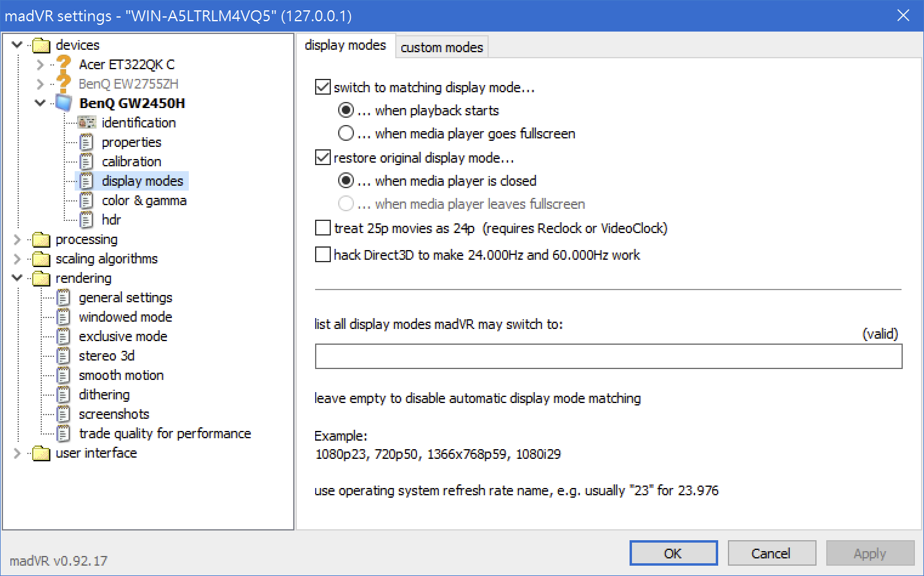The height and width of the screenshot is (576, 924).
Task: Select the identification tree item label
Action: (x=139, y=123)
